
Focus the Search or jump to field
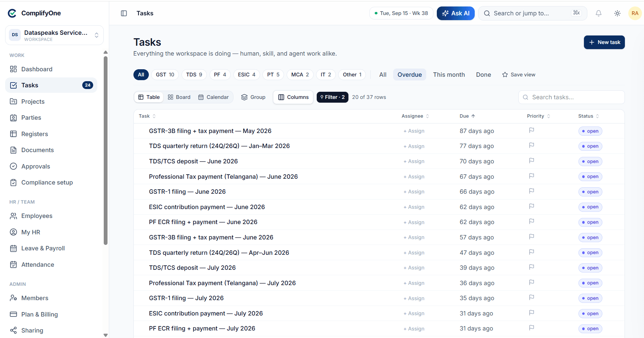click(532, 13)
